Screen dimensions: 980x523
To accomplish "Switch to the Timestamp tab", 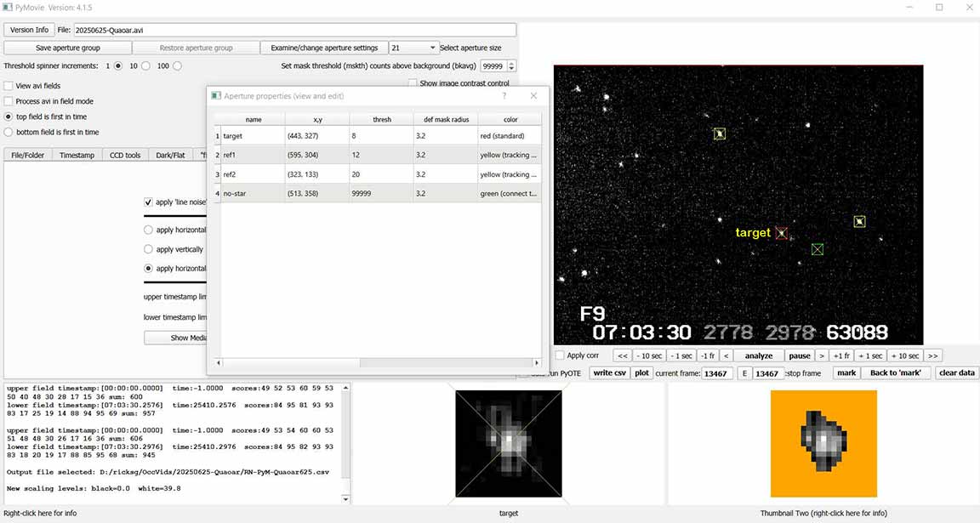I will coord(77,155).
